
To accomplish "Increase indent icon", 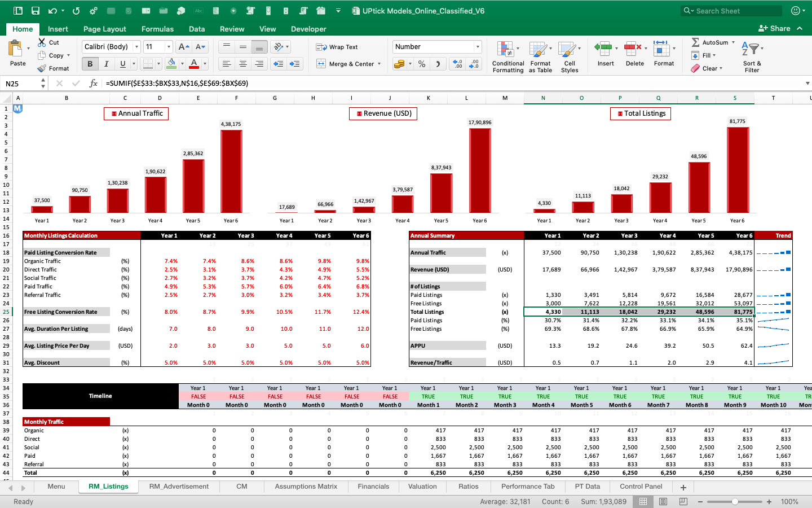I will (x=295, y=64).
